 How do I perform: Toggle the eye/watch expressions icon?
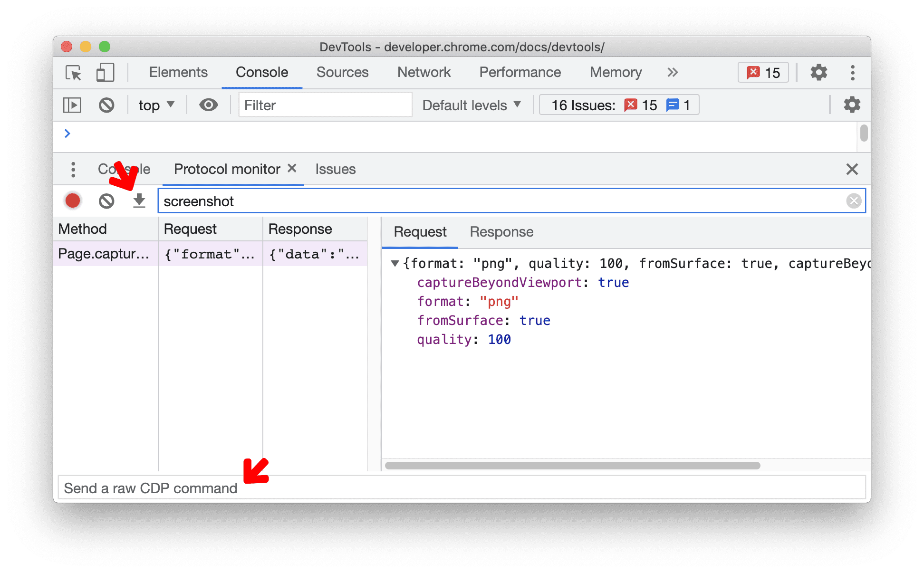tap(206, 105)
